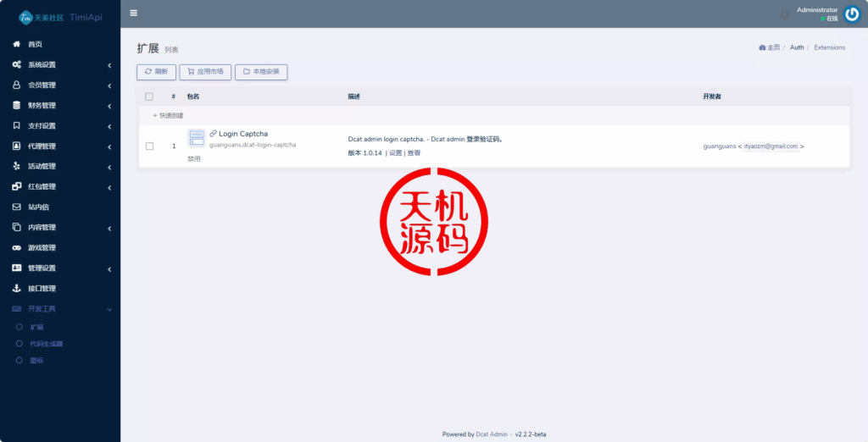
Task: Click the 游戏管理 gamepad icon
Action: [17, 248]
